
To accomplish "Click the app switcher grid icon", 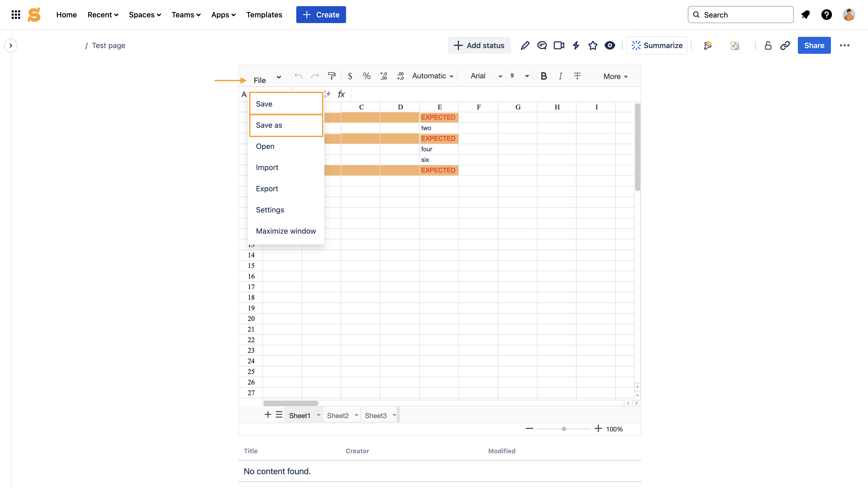I will (x=16, y=15).
